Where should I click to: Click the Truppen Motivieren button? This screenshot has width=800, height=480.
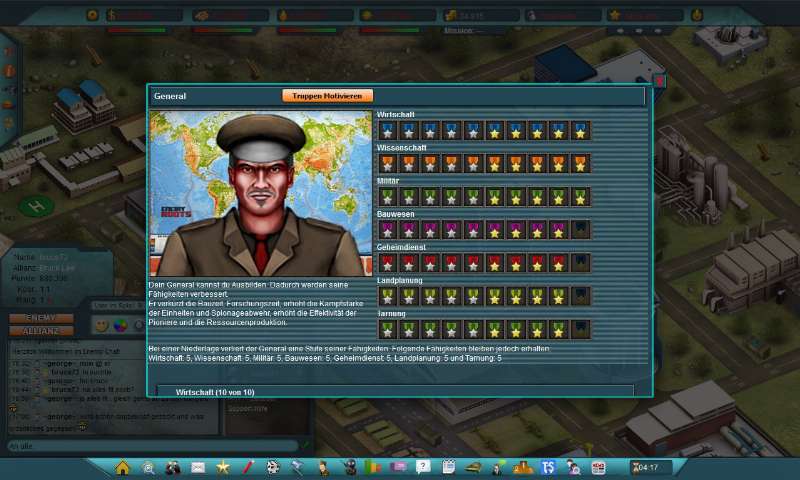click(x=327, y=96)
